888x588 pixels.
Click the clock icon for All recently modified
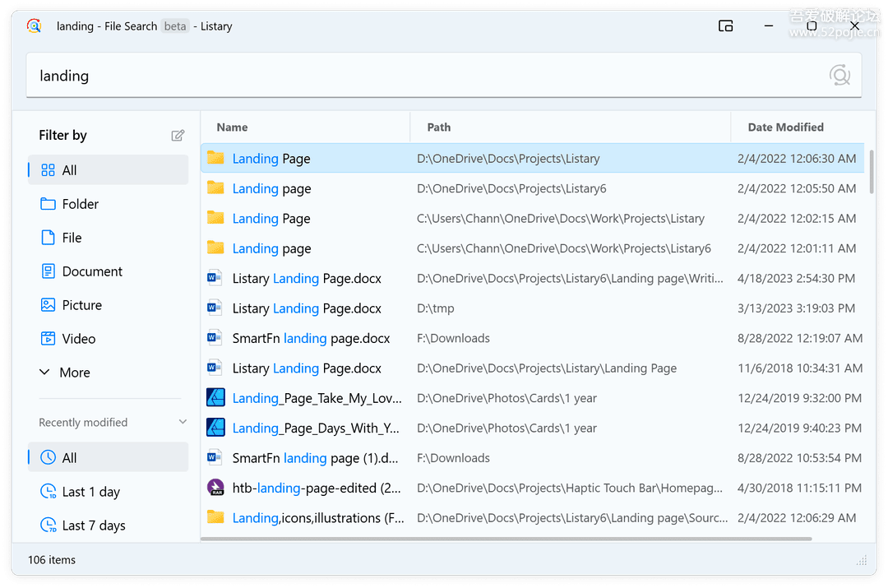point(49,458)
